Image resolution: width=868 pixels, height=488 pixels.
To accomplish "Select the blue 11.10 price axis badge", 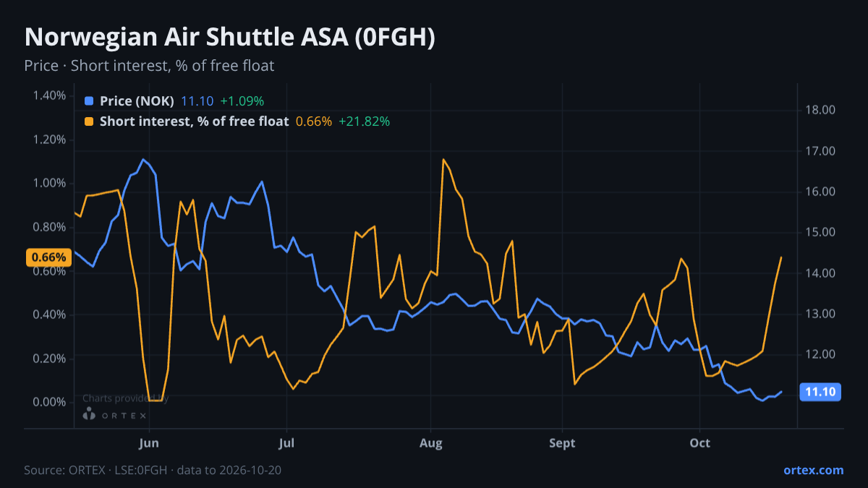I will tap(820, 392).
